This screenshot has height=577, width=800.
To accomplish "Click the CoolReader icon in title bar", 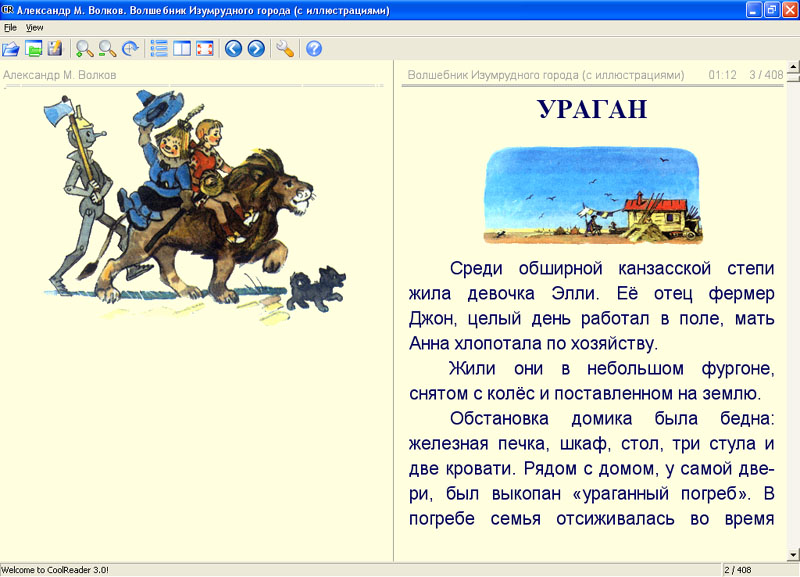I will [7, 10].
